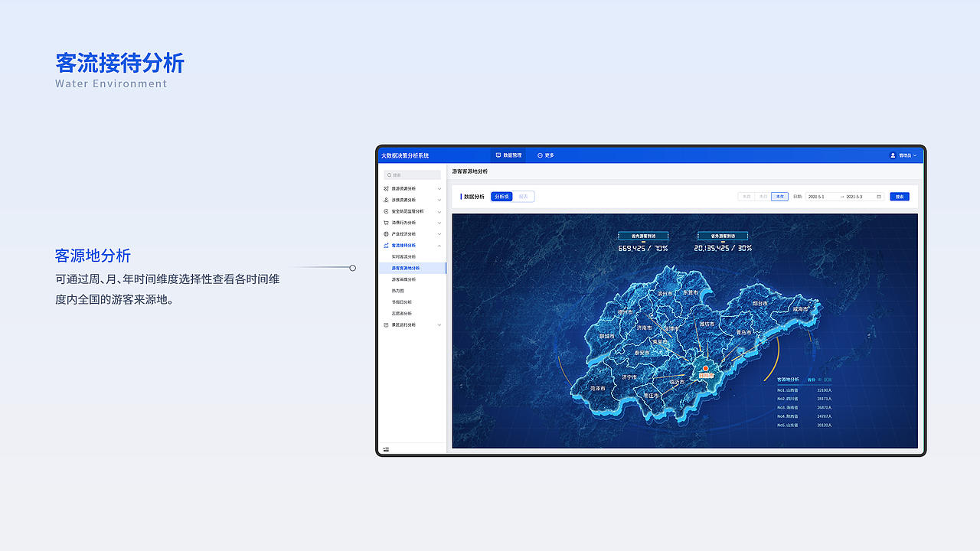Click the 产业经济分析 globe icon

coord(385,234)
